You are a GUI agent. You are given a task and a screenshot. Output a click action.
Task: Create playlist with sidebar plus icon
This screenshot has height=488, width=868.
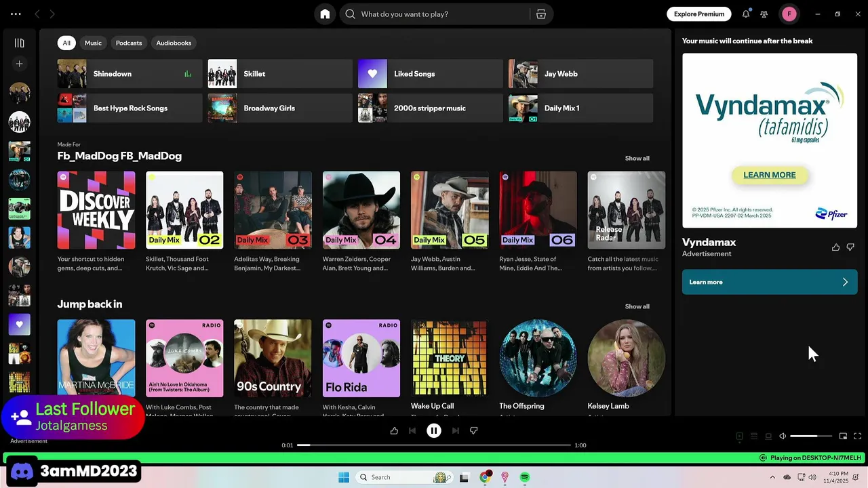coord(20,64)
